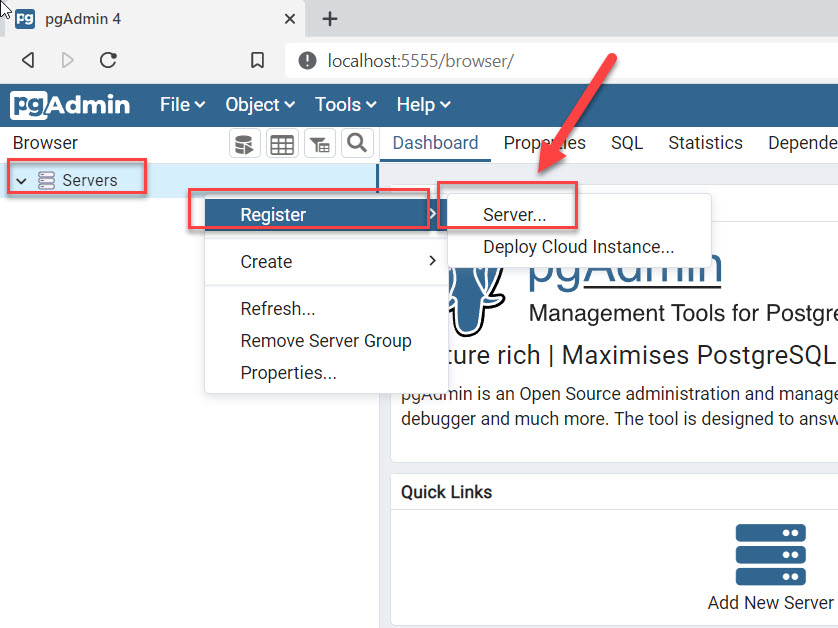This screenshot has height=628, width=838.
Task: Expand the Create submenu arrow
Action: (432, 261)
